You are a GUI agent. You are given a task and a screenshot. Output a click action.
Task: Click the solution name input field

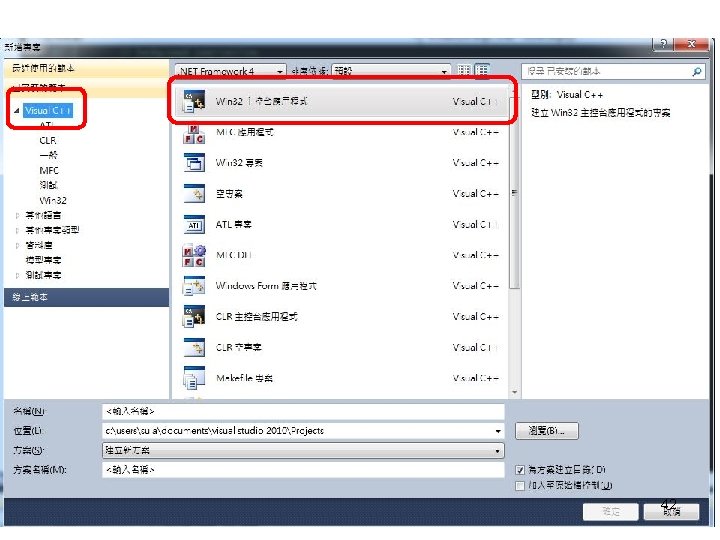tap(303, 470)
